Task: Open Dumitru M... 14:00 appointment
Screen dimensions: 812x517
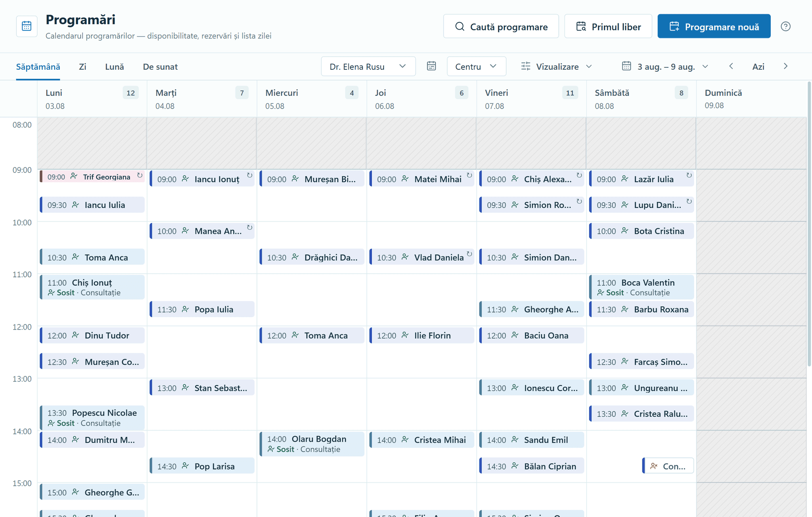Action: click(x=92, y=440)
